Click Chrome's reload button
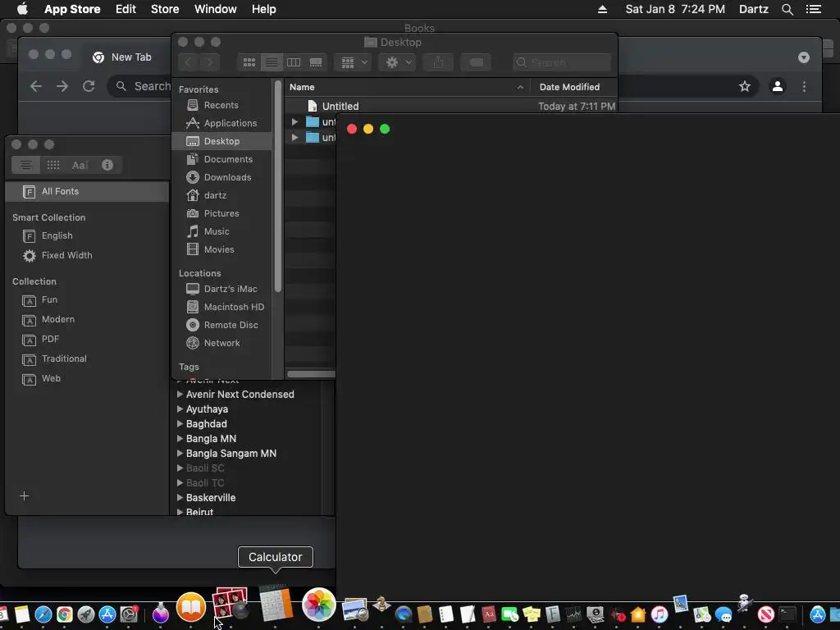 [x=89, y=86]
